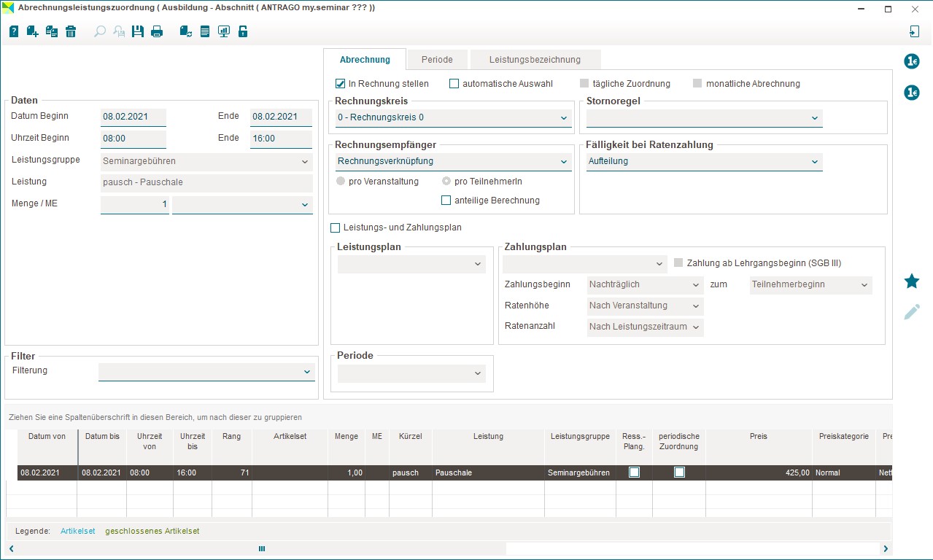Tick the 'Leistungs- und Zahlungsplan' checkbox
Viewport: 933px width, 560px height.
[336, 227]
